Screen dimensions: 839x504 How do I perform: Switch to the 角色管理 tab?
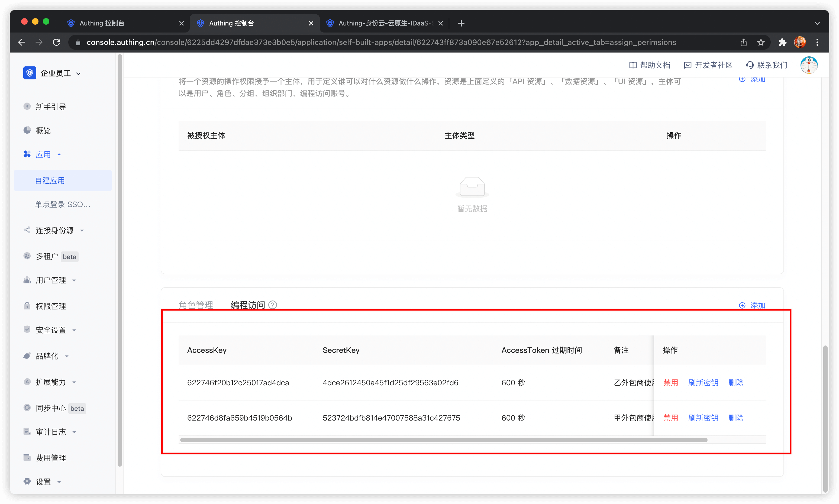[x=196, y=305]
